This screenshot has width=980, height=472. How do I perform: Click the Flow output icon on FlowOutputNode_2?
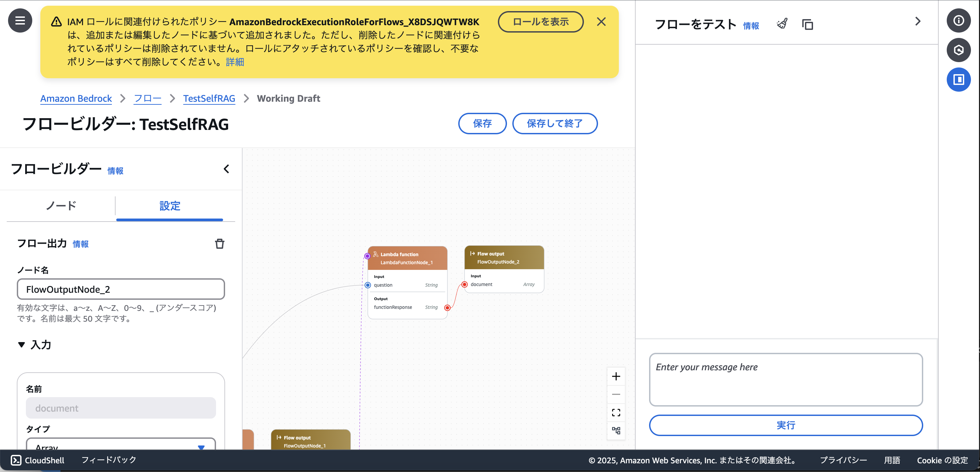[x=472, y=253]
